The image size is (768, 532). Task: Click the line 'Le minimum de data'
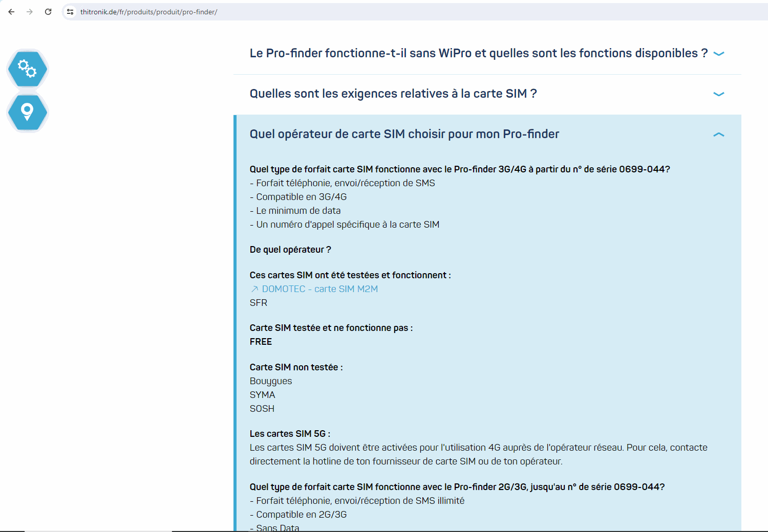[x=295, y=211]
